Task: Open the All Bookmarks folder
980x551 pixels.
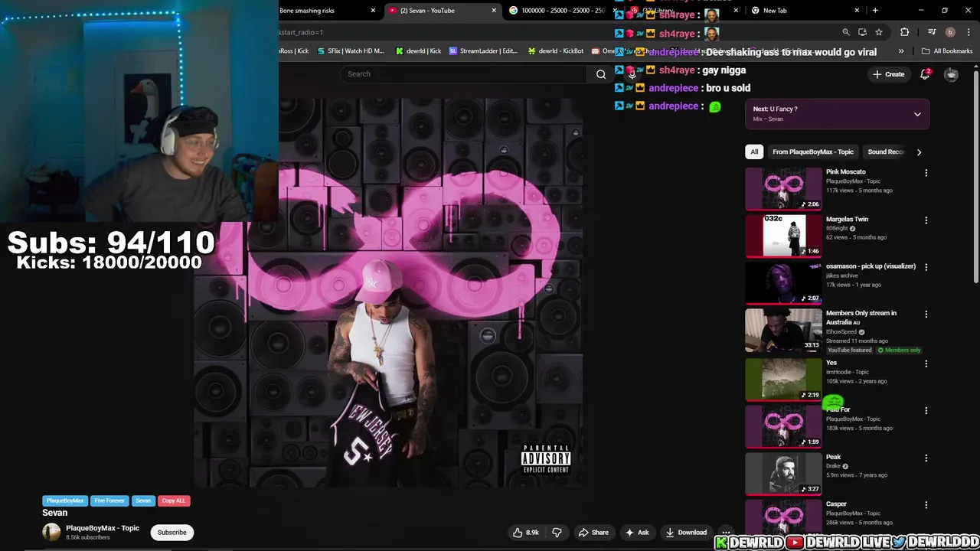Action: [947, 51]
